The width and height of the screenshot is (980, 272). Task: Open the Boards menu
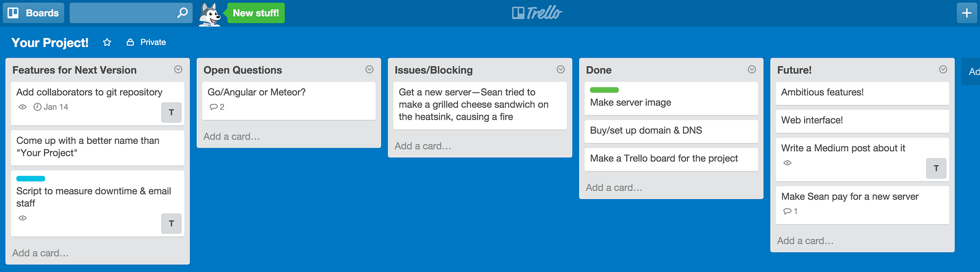point(34,13)
